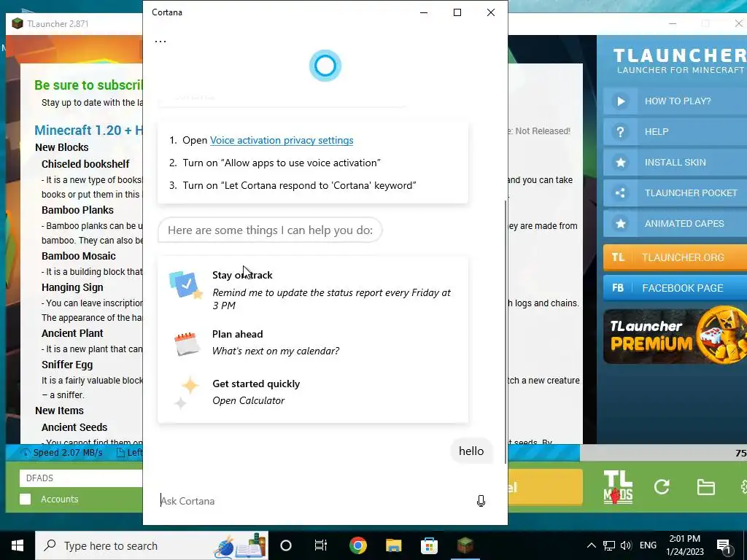747x560 pixels.
Task: Click the Sniffer Egg heading in TLauncher
Action: [66, 365]
